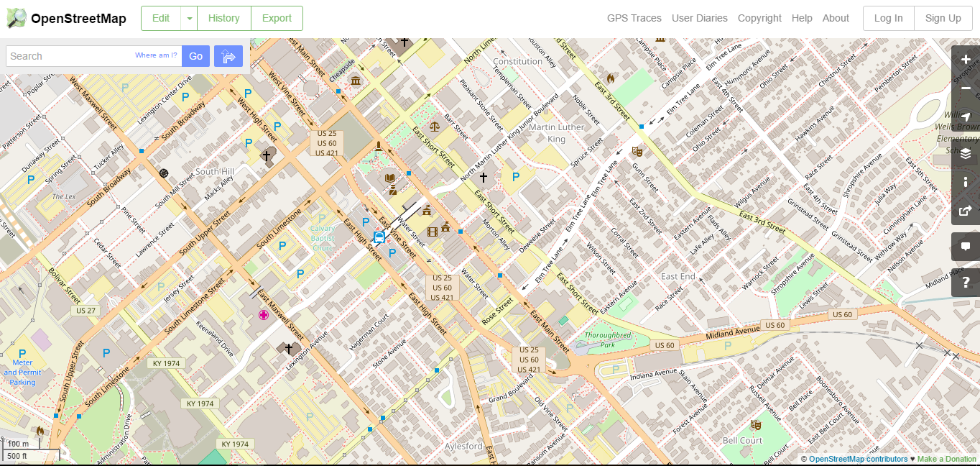Click the 'South Hill' label

tap(215, 172)
